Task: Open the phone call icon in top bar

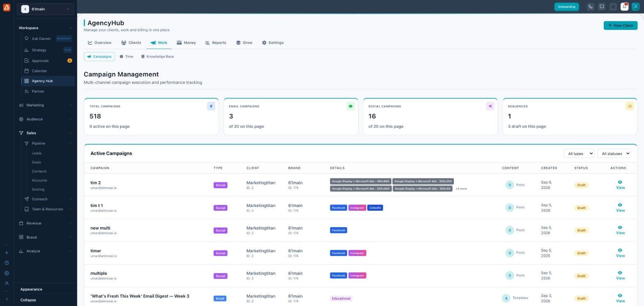Action: click(590, 7)
